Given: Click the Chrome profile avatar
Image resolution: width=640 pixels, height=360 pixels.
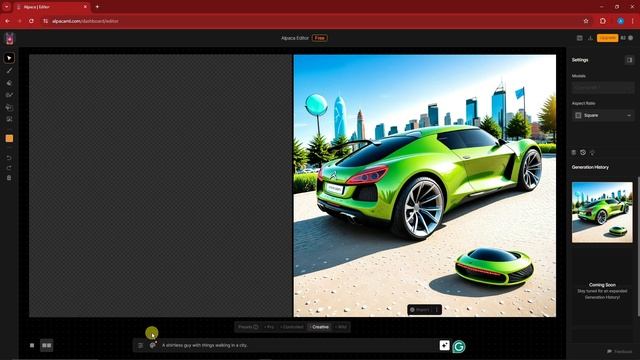Looking at the screenshot, I should [x=620, y=21].
